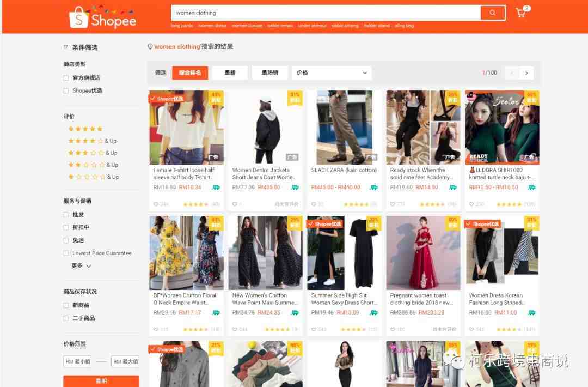Click the orange 套用 apply button
The height and width of the screenshot is (387, 588).
pyautogui.click(x=101, y=381)
